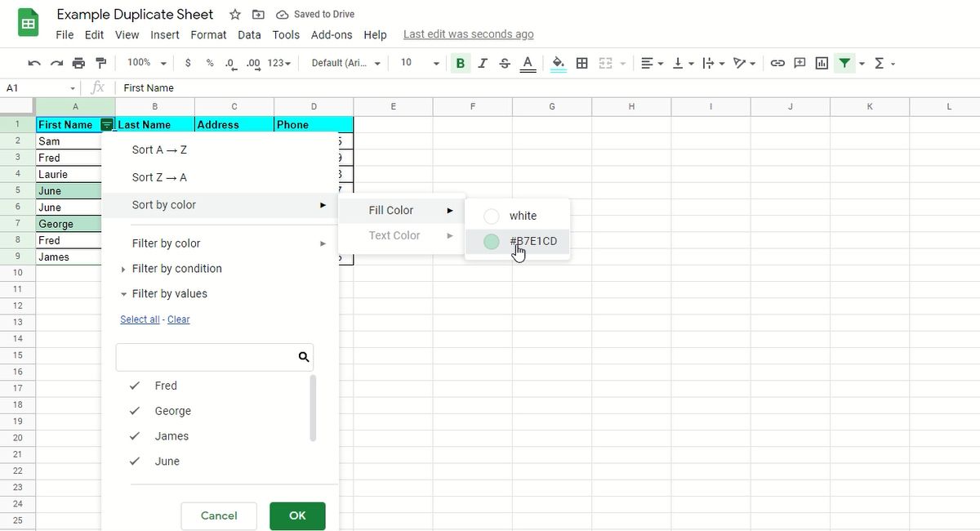980x531 pixels.
Task: Undo the last action
Action: pos(33,62)
